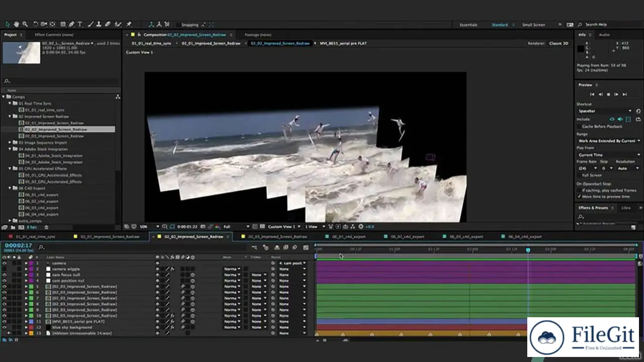The height and width of the screenshot is (362, 644).
Task: Enable Full Screen checkbox
Action: tap(580, 175)
